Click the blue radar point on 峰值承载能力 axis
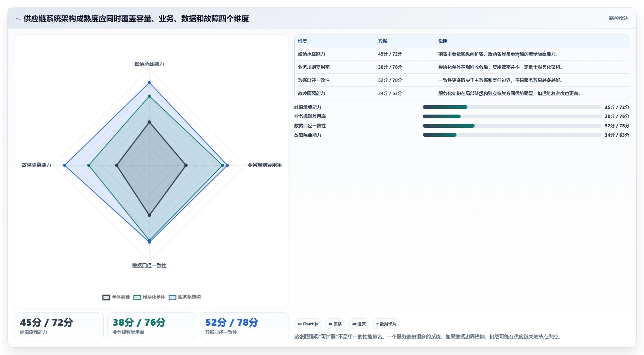The height and width of the screenshot is (355, 644). [x=149, y=83]
